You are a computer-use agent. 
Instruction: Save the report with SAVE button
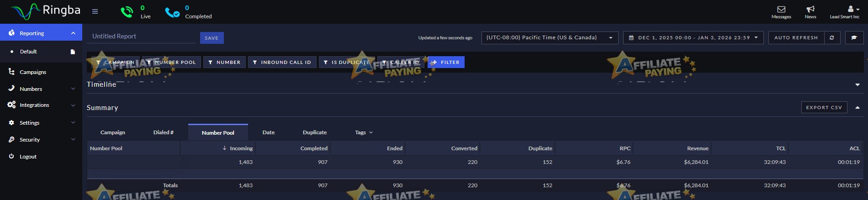(212, 38)
